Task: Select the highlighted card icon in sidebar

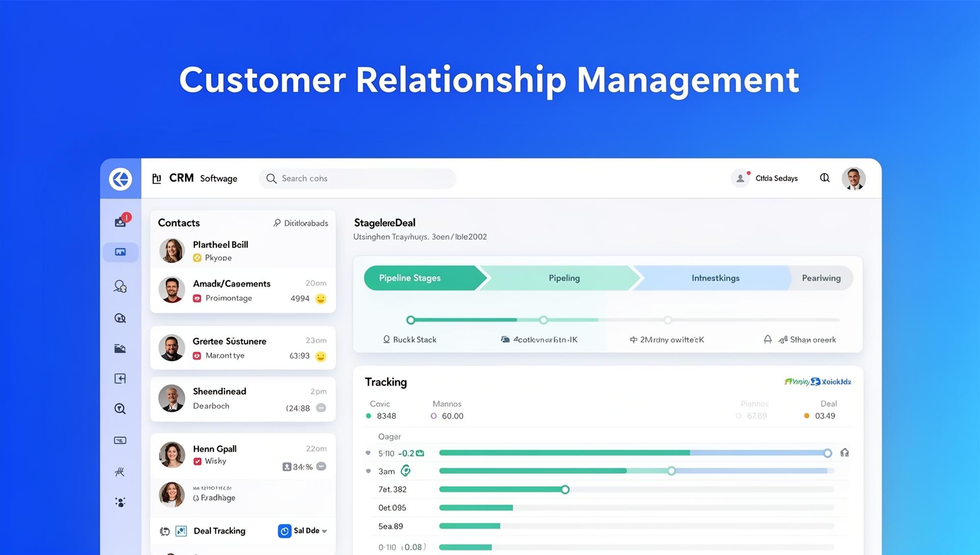Action: pyautogui.click(x=120, y=252)
